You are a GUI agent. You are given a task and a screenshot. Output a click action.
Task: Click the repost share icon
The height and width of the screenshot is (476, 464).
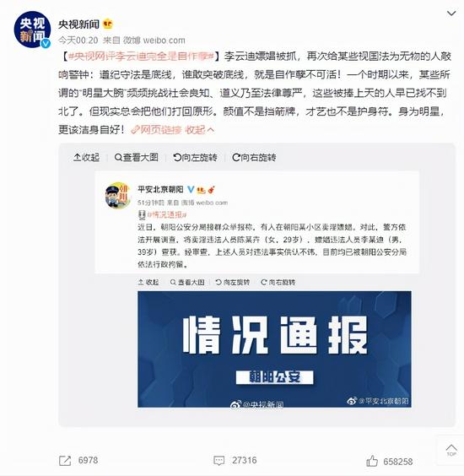coord(65,461)
